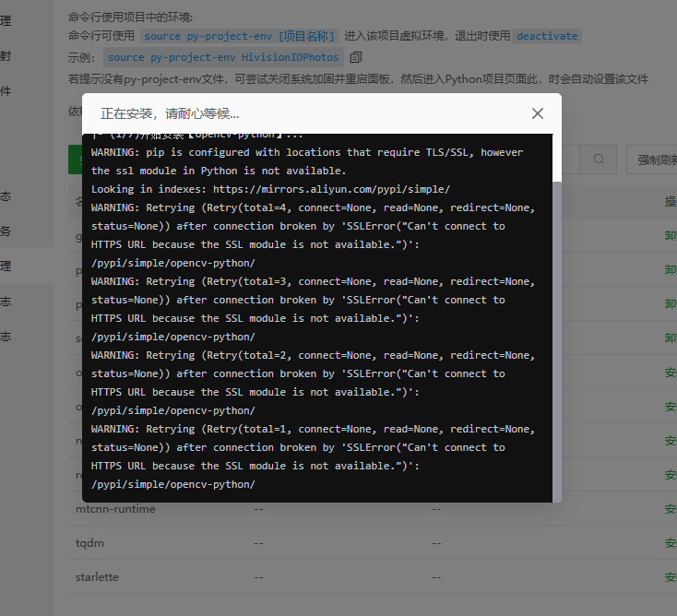677x616 pixels.
Task: Select the tqdm package row
Action: pos(373,542)
